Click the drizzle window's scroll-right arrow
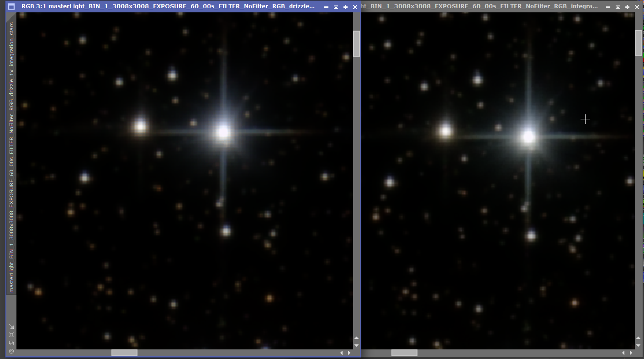The image size is (644, 359). pyautogui.click(x=349, y=353)
